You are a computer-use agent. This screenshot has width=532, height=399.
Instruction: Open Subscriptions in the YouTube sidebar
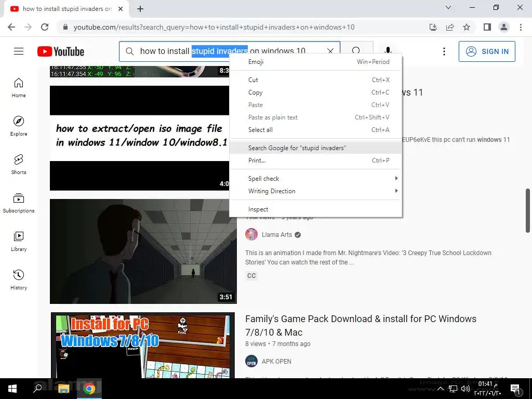click(19, 203)
